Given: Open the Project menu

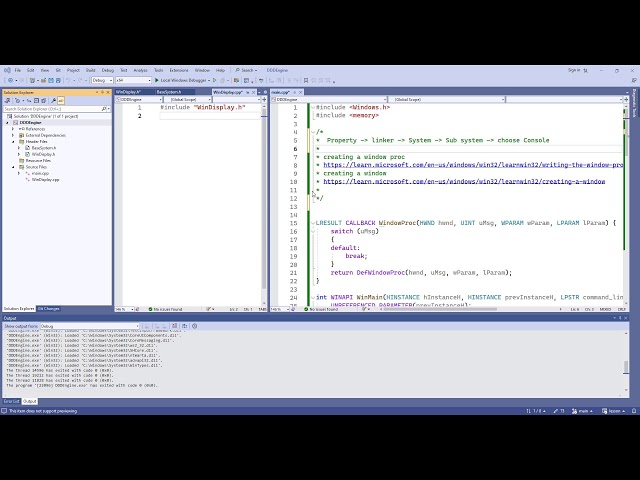Looking at the screenshot, I should click(x=73, y=70).
